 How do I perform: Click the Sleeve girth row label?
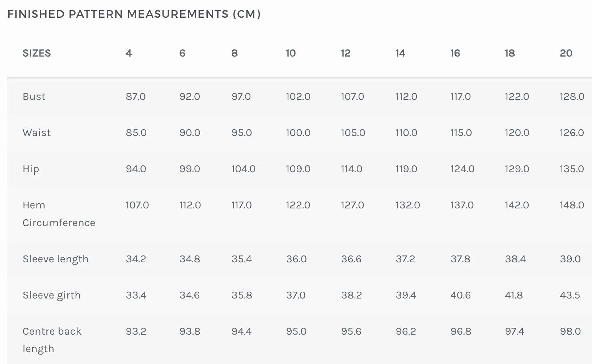coord(51,295)
